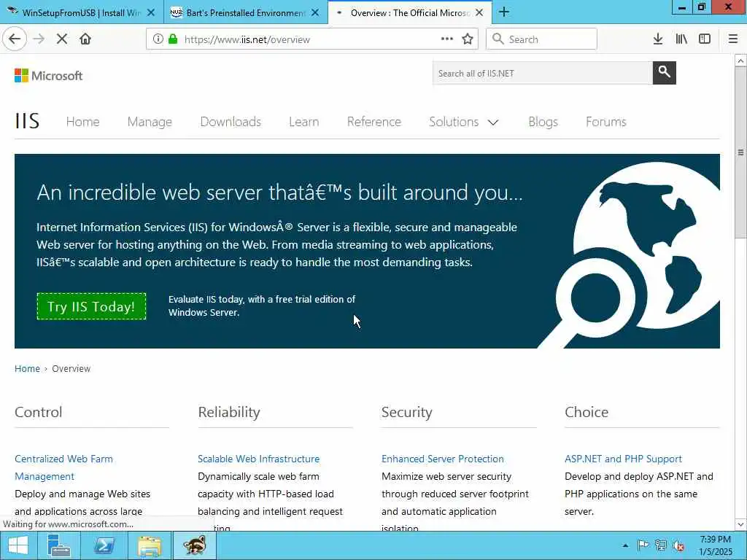Open the Downloads nav item on IIS
Viewport: 747px width, 560px height.
[x=231, y=122]
